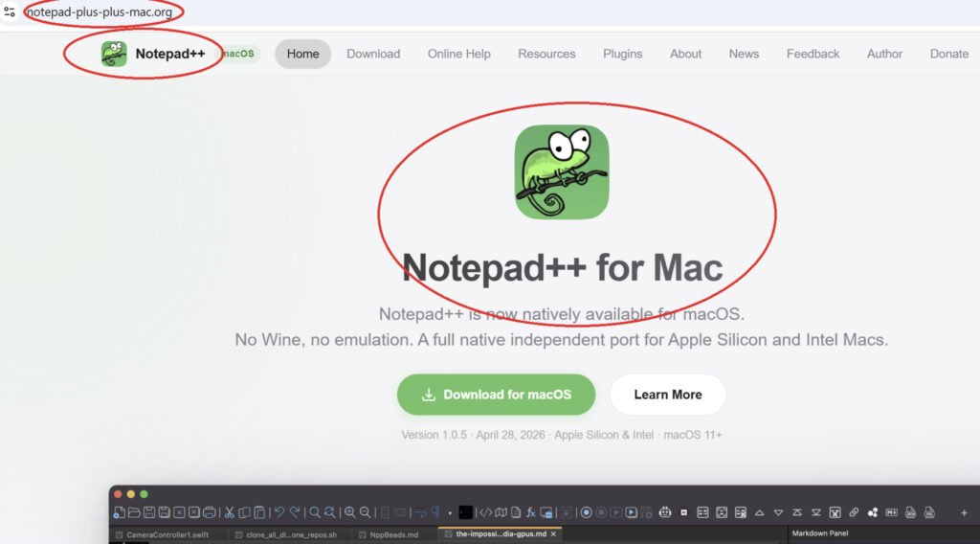The image size is (980, 544).
Task: Click the single-floppy Save icon
Action: point(149,512)
